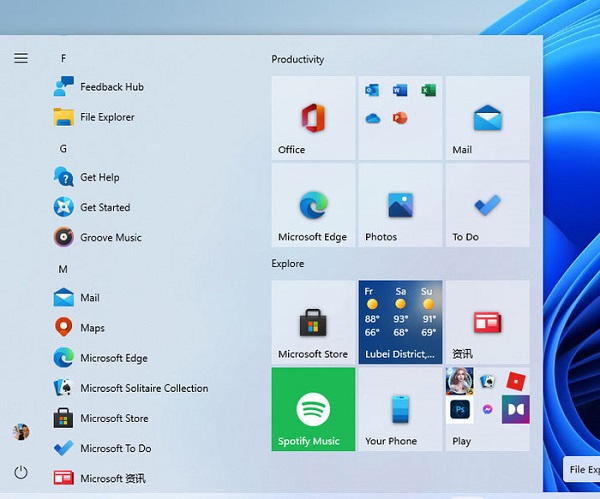
Task: Open the Weather tile for Lubei District
Action: 400,322
